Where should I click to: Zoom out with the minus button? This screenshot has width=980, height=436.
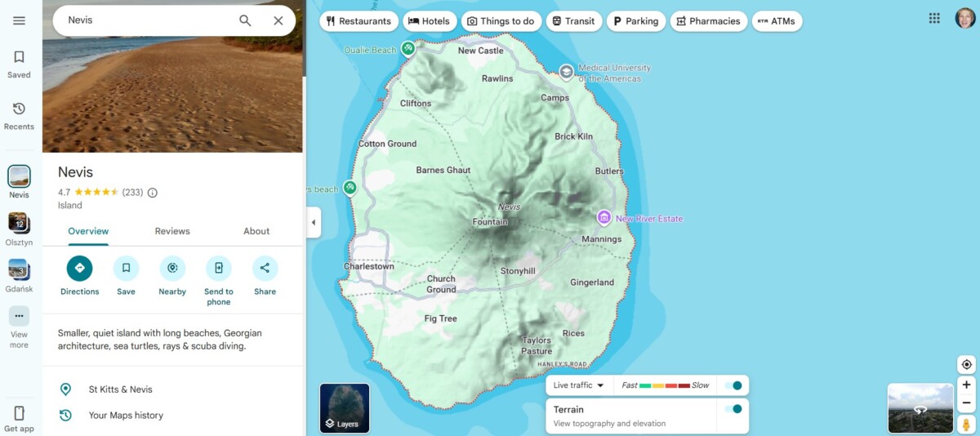pyautogui.click(x=966, y=403)
